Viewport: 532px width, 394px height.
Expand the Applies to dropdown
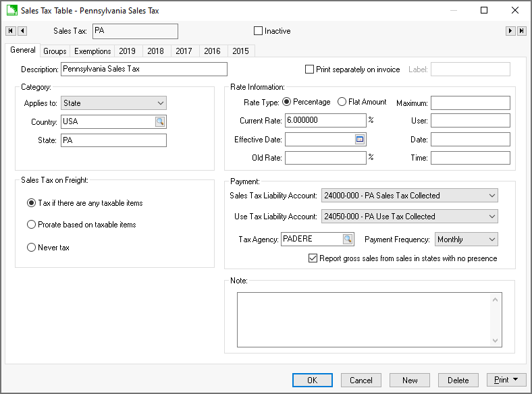(160, 103)
